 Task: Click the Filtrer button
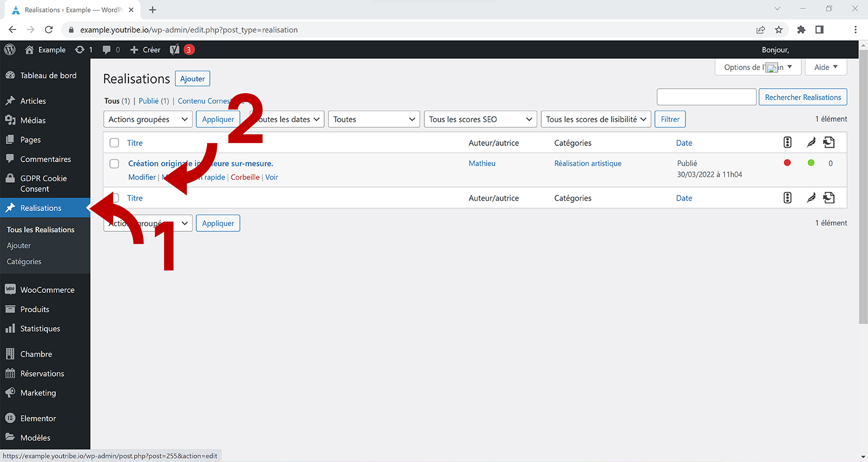670,119
